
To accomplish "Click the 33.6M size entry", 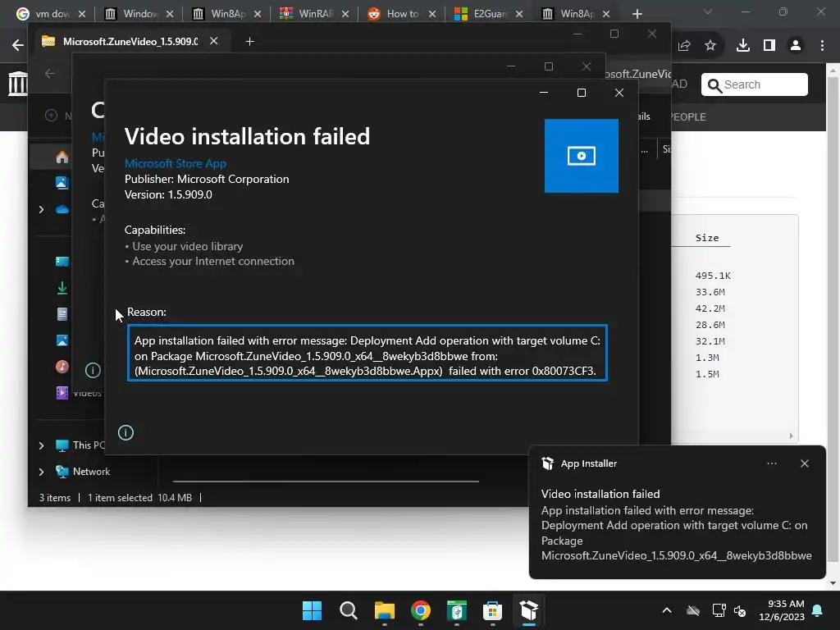I will 710,292.
